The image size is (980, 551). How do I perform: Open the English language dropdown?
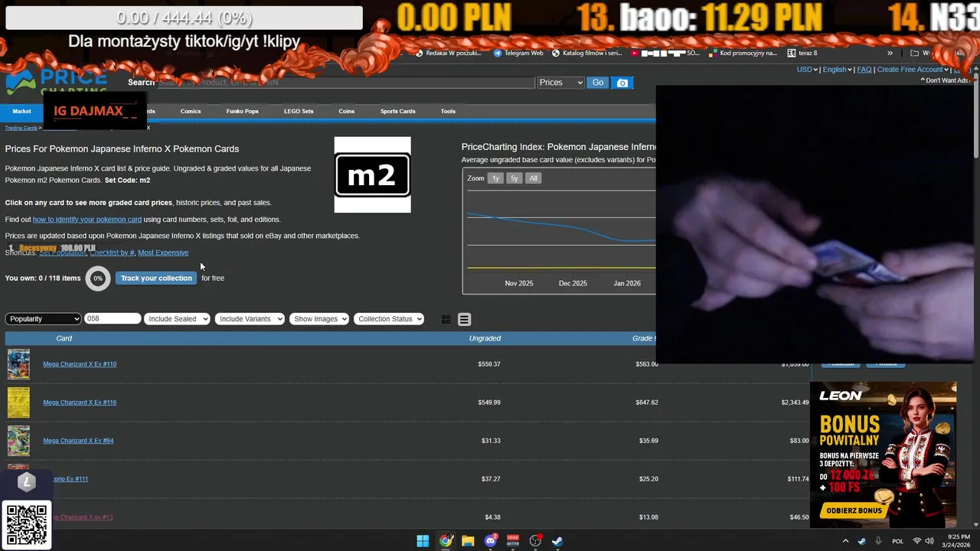pyautogui.click(x=837, y=70)
